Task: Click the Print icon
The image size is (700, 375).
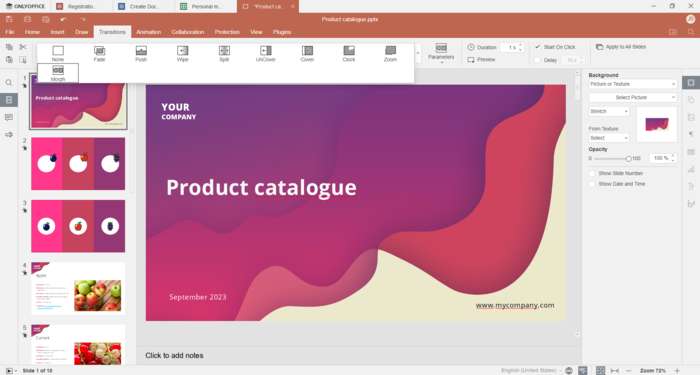Action: pyautogui.click(x=27, y=19)
